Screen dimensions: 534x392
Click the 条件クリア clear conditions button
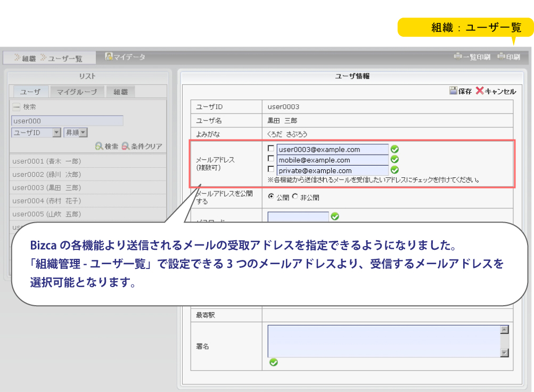[142, 146]
